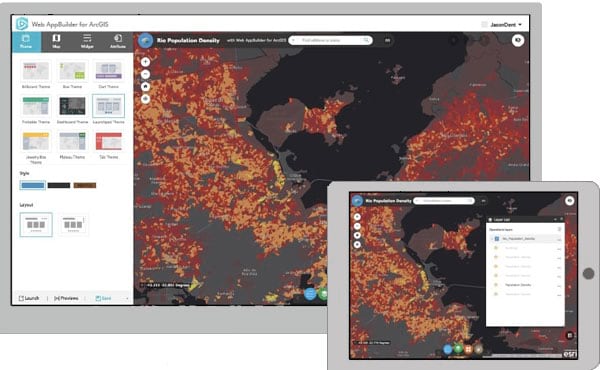Toggle the overview eye icon on tablet
Image resolution: width=600 pixels, height=370 pixels.
pyautogui.click(x=569, y=200)
